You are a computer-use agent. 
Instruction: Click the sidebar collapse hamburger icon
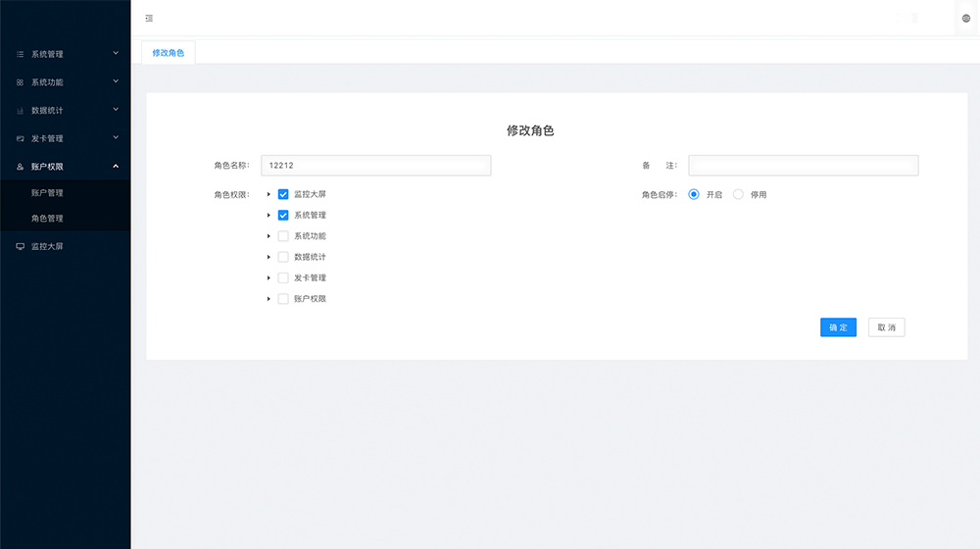(149, 19)
